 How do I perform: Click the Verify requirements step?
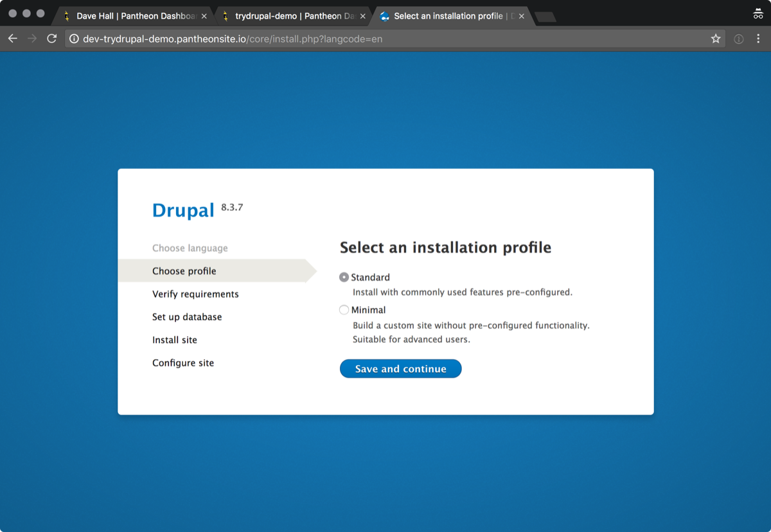pos(195,294)
